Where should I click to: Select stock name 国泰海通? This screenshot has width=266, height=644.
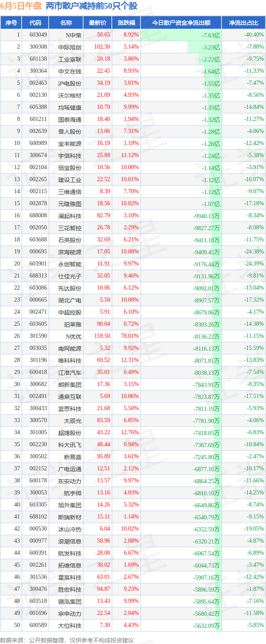pyautogui.click(x=70, y=119)
